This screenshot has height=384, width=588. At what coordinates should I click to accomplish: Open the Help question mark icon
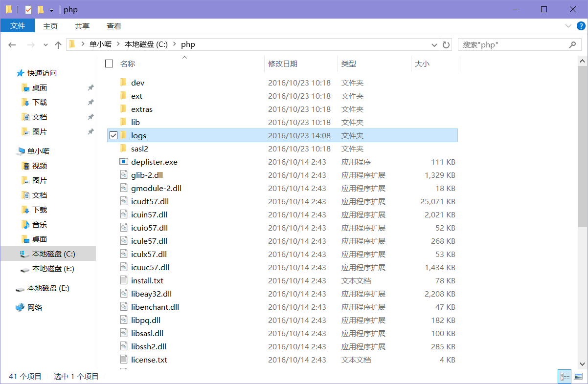581,26
